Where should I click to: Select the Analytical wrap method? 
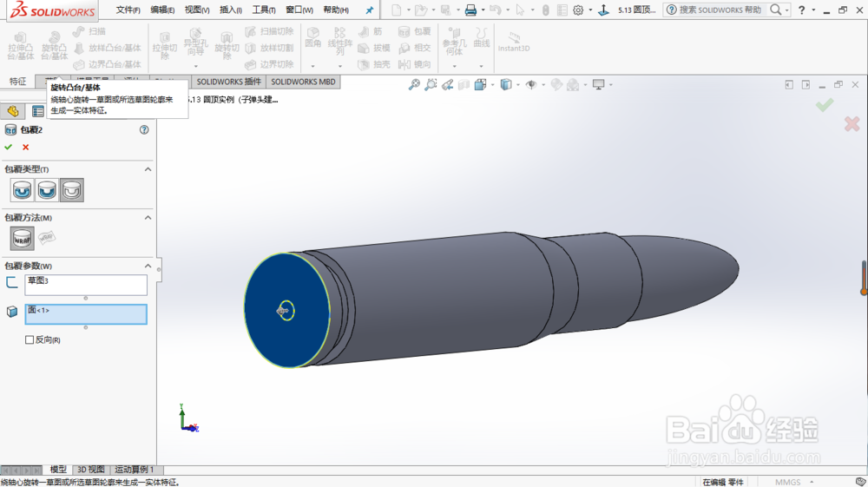(23, 239)
